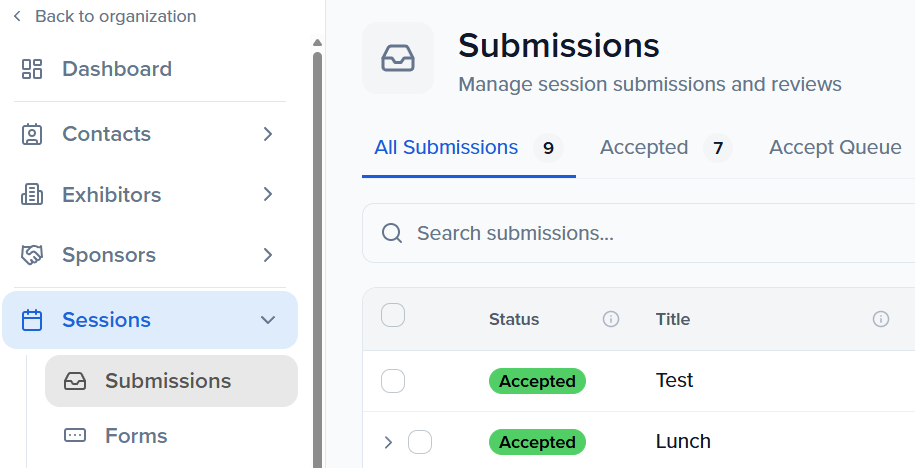The width and height of the screenshot is (915, 468).
Task: Expand the Lunch submission row
Action: pyautogui.click(x=388, y=442)
